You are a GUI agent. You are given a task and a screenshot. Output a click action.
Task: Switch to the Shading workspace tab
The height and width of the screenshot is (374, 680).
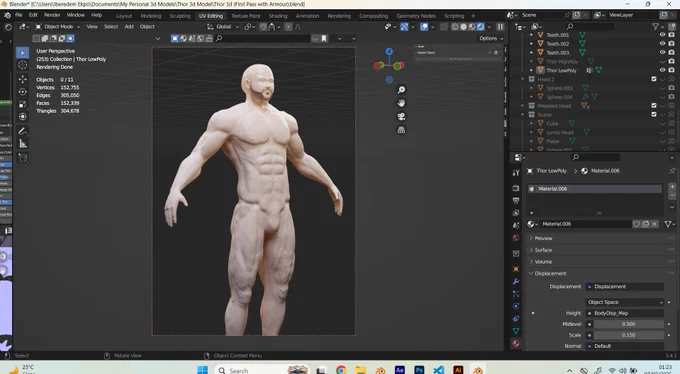pos(278,16)
